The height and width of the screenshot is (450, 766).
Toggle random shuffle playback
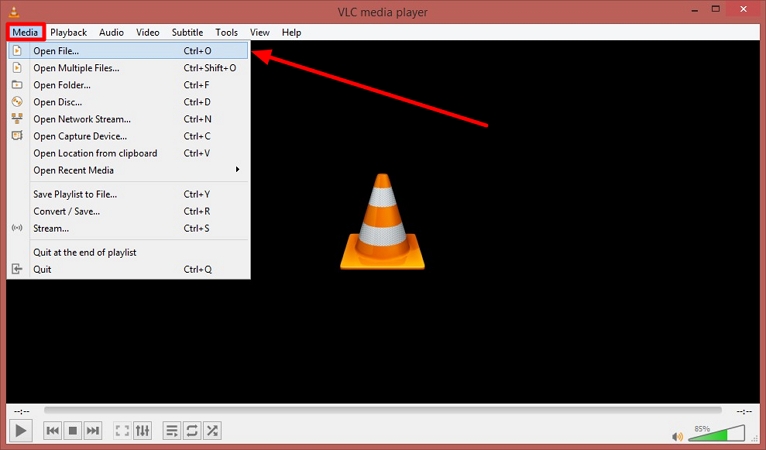pos(212,430)
